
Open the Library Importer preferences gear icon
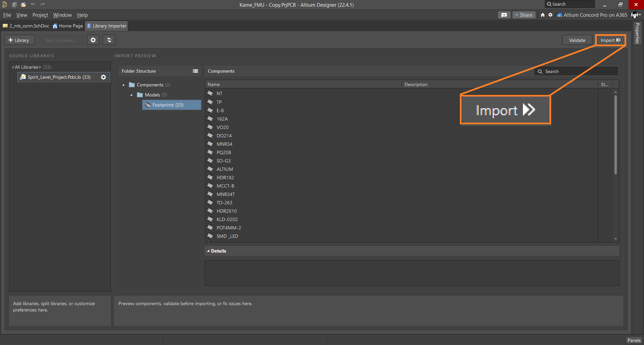point(93,40)
